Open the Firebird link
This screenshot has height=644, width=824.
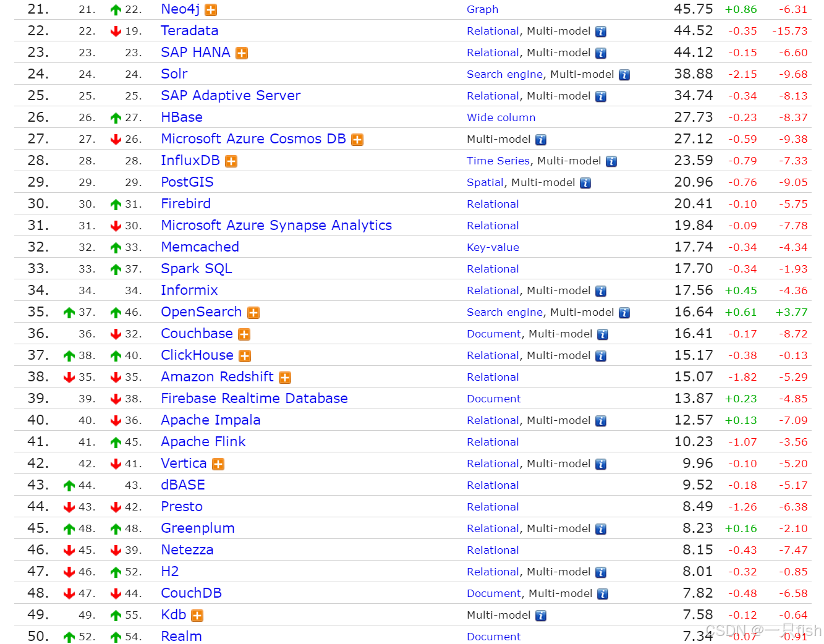(x=185, y=204)
